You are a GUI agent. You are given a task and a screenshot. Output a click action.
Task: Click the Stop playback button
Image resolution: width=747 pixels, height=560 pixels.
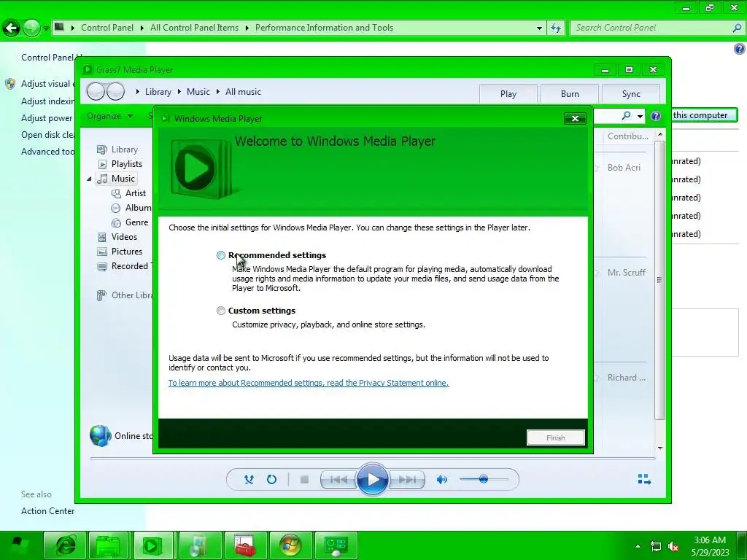click(304, 480)
